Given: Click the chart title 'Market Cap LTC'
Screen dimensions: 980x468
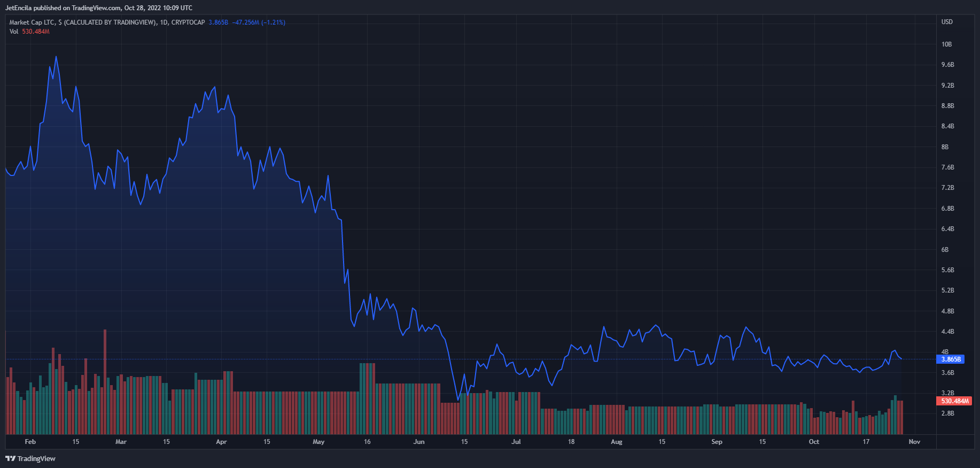Looking at the screenshot, I should click(32, 22).
